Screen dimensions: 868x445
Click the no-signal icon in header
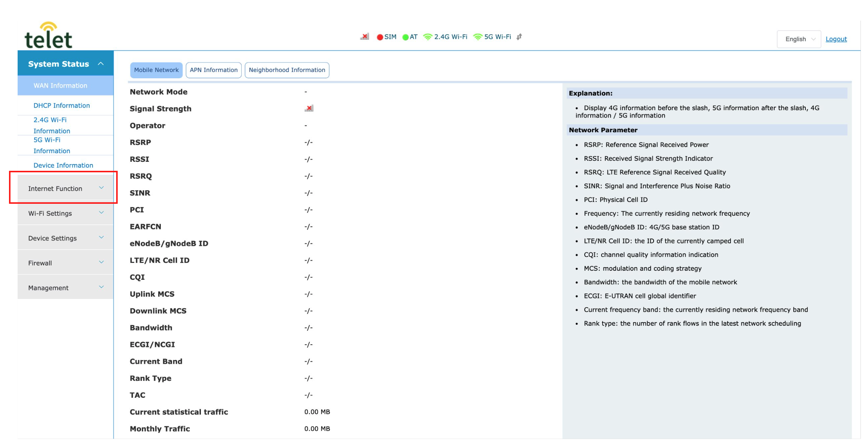coord(365,37)
